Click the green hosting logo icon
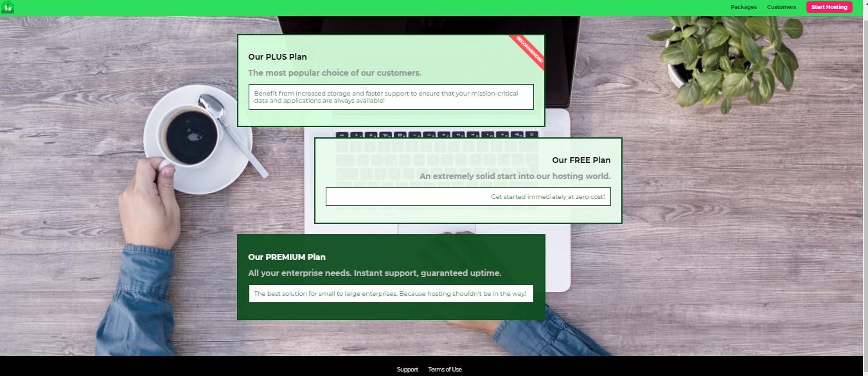Viewport: 868px width, 376px height. point(8,7)
